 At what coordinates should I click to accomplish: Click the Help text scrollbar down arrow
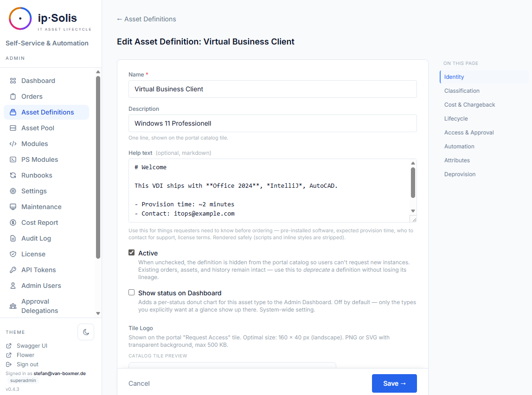pos(413,211)
